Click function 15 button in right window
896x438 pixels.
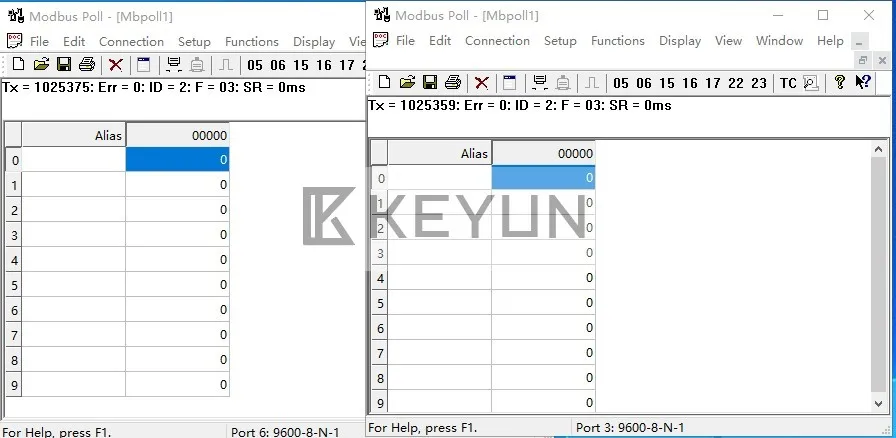tap(667, 83)
